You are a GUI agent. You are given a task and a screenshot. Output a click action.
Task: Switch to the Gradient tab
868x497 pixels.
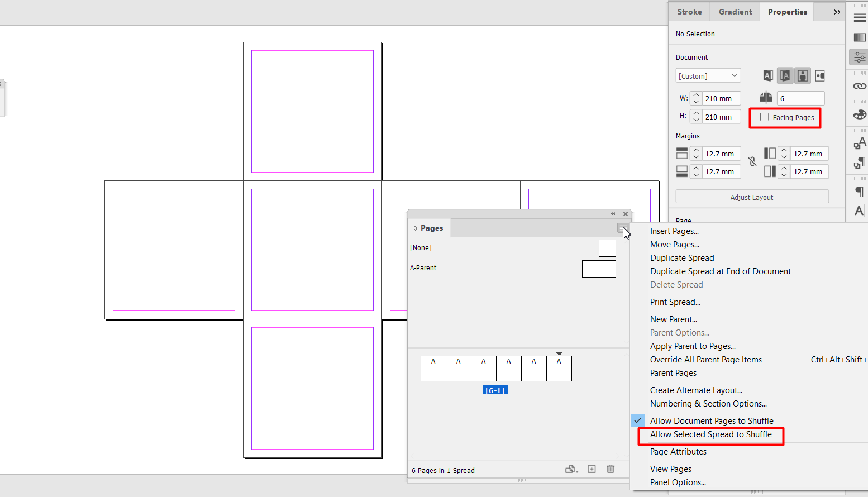point(735,12)
